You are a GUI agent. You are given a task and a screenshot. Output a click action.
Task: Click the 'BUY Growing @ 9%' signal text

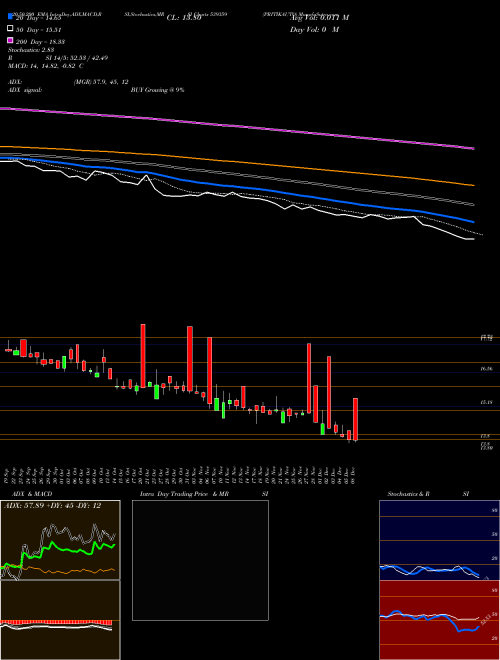pos(157,90)
